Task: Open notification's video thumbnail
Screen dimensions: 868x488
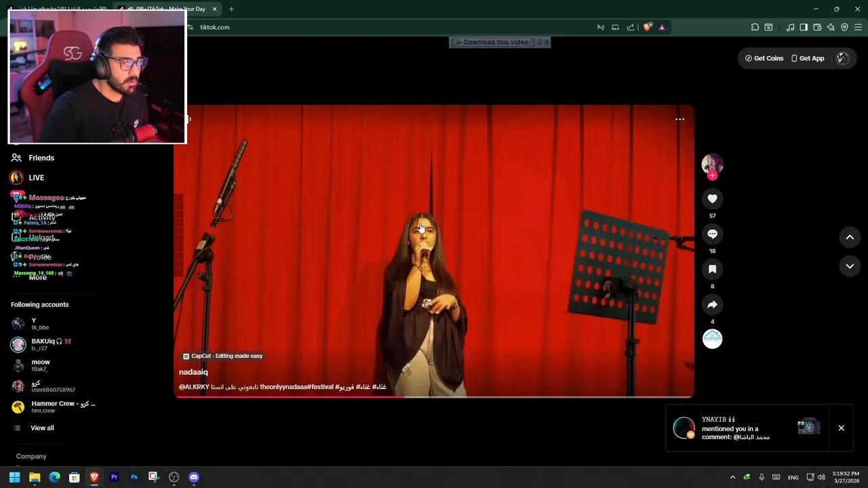Action: (808, 426)
